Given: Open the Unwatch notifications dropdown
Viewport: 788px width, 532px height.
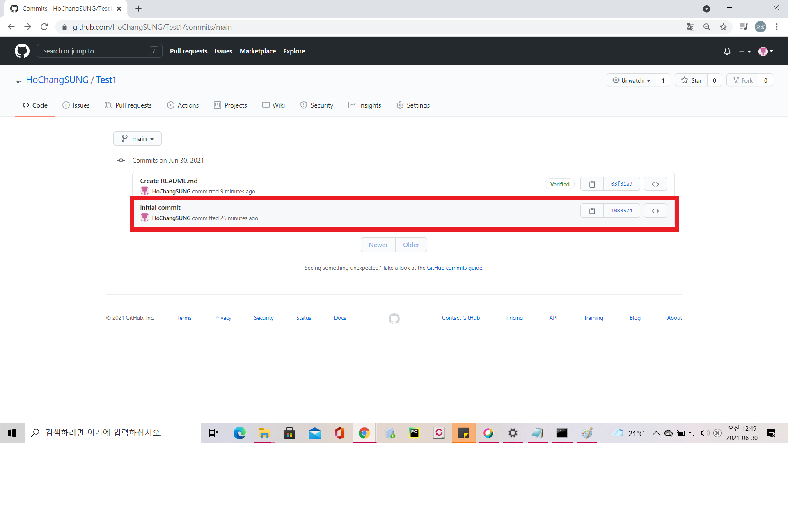Looking at the screenshot, I should (x=632, y=80).
